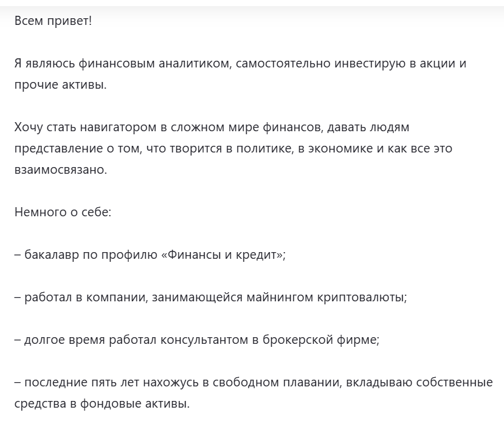Click the word "взаимосвязано."

[x=61, y=170]
